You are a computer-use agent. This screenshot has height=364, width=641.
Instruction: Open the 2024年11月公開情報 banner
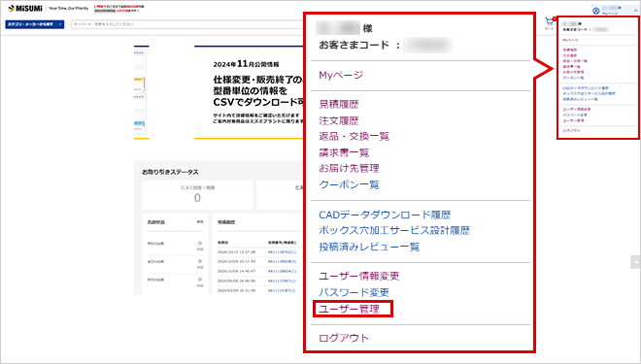249,93
